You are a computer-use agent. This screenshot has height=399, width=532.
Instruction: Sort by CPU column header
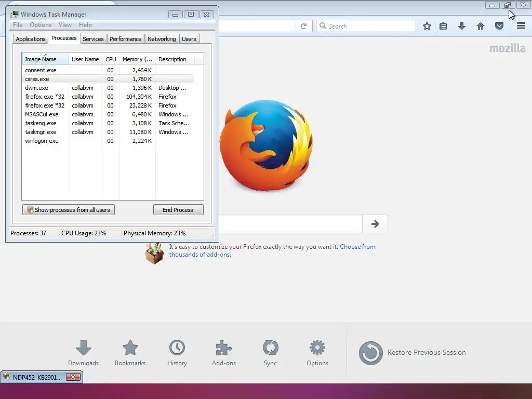tap(111, 59)
